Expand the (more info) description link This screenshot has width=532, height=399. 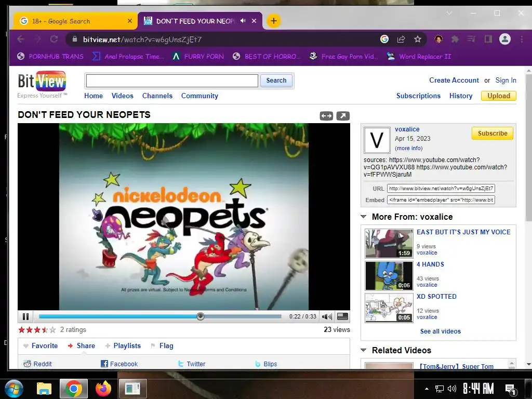(x=409, y=148)
